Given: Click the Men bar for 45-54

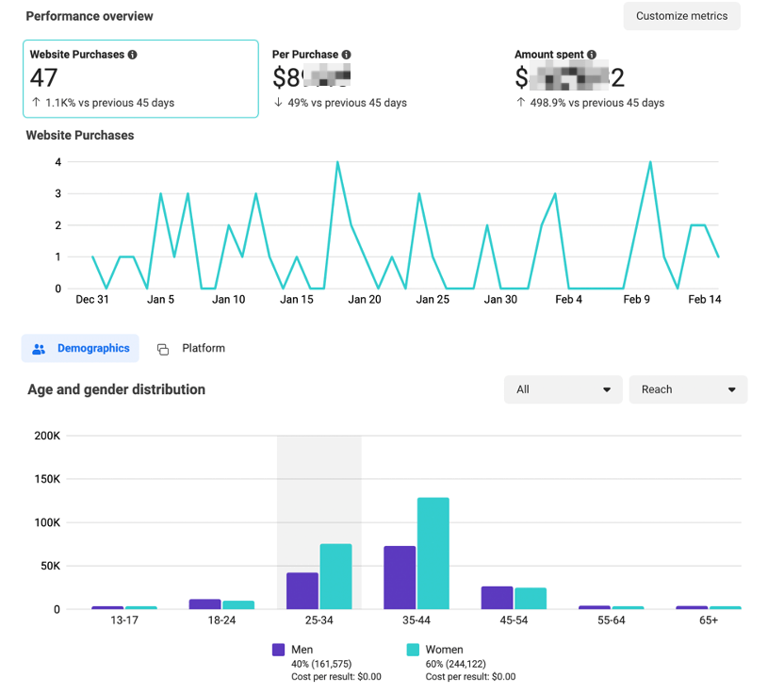Looking at the screenshot, I should click(x=497, y=598).
